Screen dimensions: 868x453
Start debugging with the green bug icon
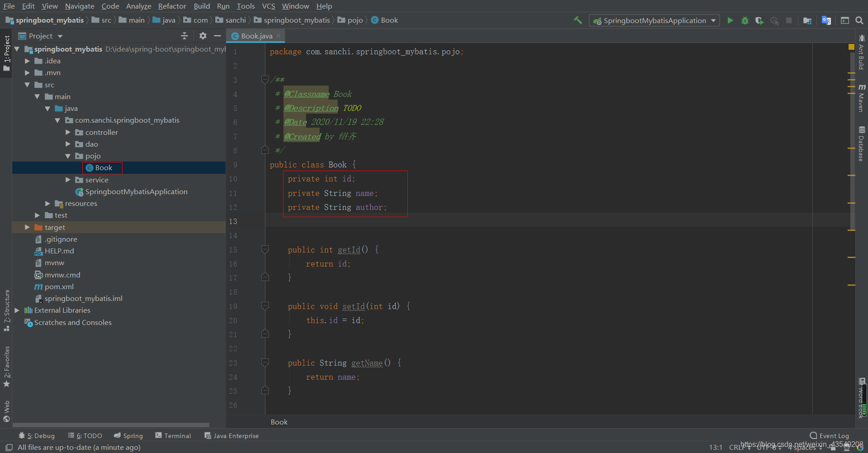tap(745, 20)
